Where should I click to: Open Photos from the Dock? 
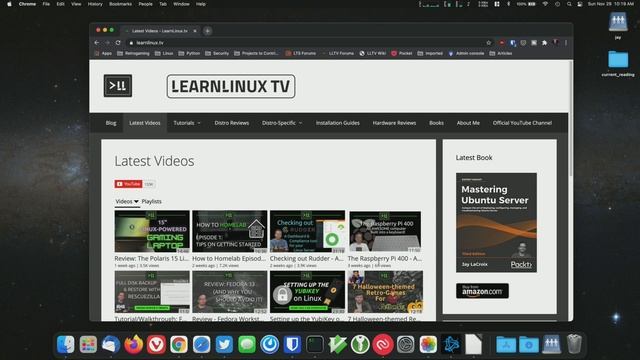(x=428, y=344)
